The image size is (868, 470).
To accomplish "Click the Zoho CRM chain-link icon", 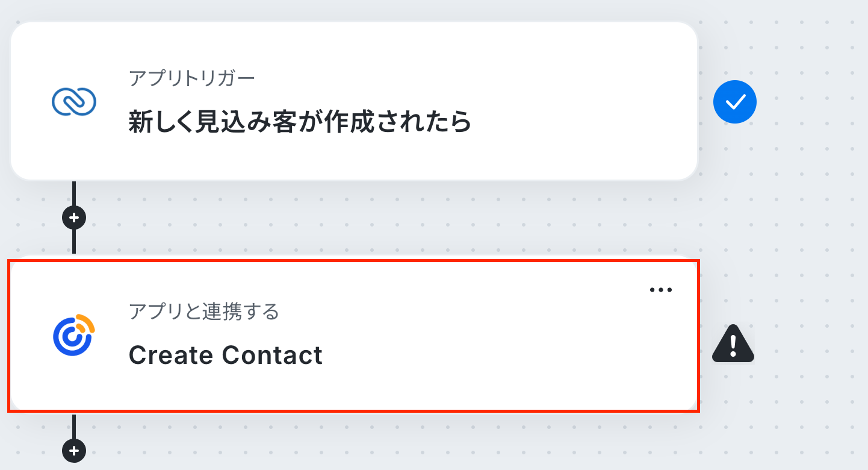I will pos(74,102).
